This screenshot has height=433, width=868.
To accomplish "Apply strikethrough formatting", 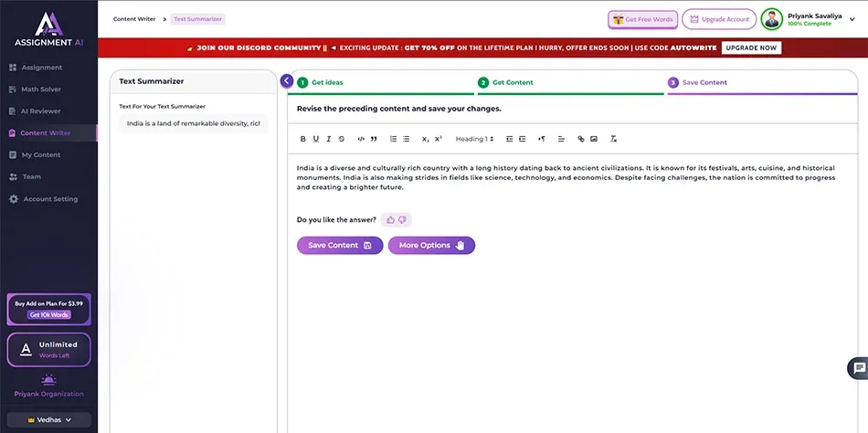I will point(341,139).
